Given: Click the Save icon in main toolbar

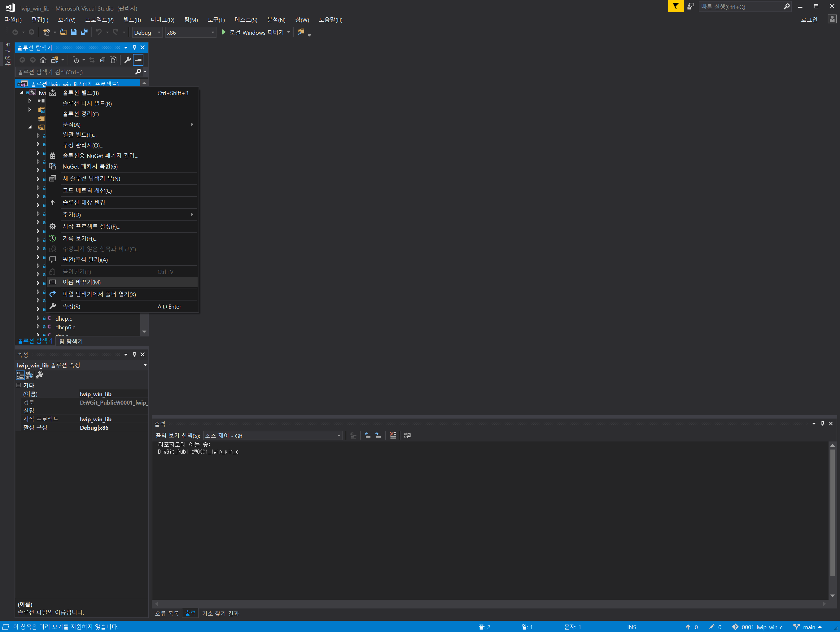Looking at the screenshot, I should pos(74,32).
